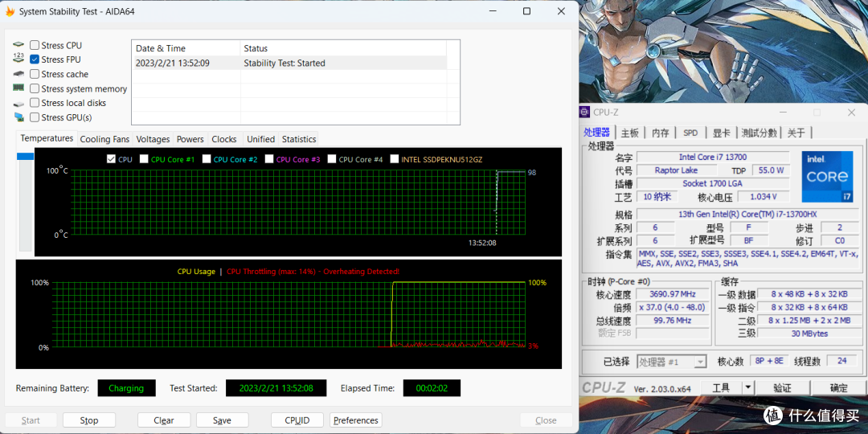
Task: Open CPUID from AIDA64 window
Action: pos(297,420)
